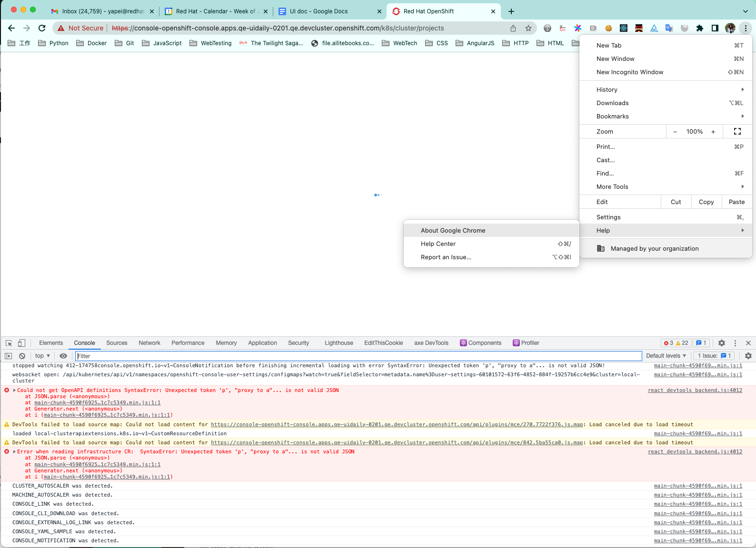
Task: Open the JavaScript context 'top' dropdown
Action: tap(42, 356)
